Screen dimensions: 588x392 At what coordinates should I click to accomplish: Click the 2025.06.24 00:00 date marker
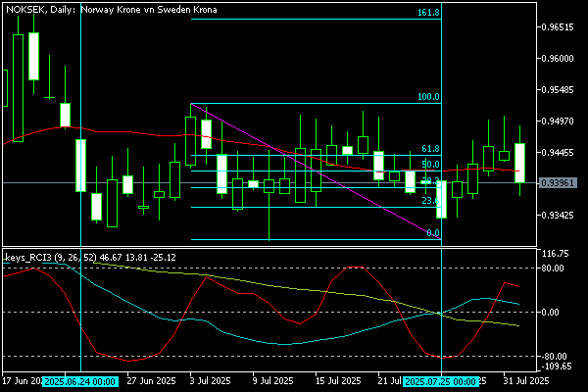80,382
